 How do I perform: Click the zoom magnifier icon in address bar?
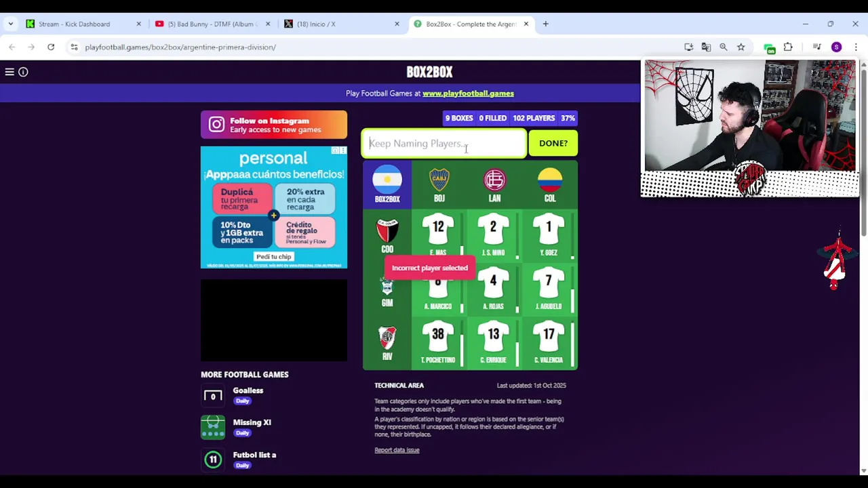(724, 47)
